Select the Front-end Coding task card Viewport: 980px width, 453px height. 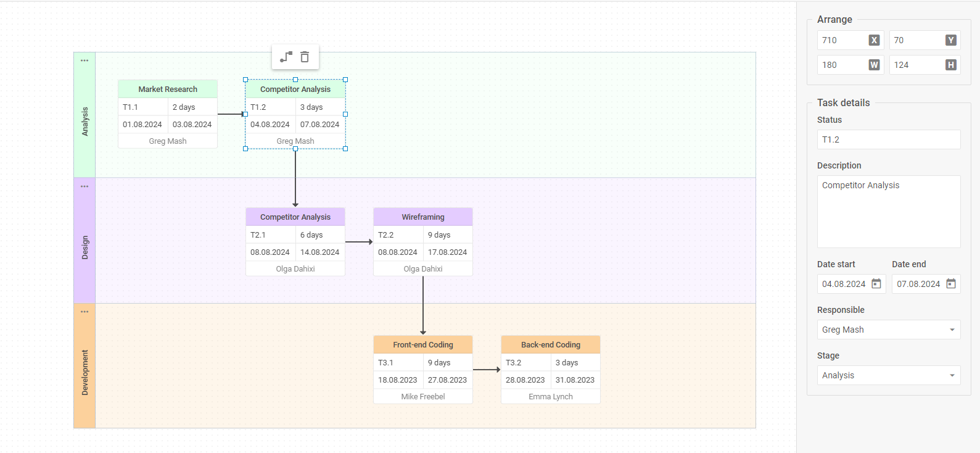[423, 370]
